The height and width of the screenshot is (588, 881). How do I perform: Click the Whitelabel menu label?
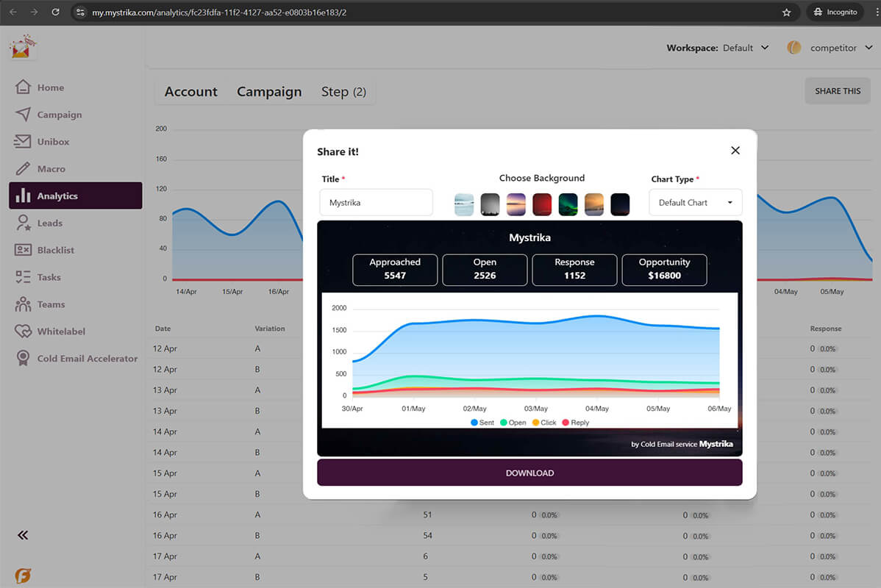(61, 331)
